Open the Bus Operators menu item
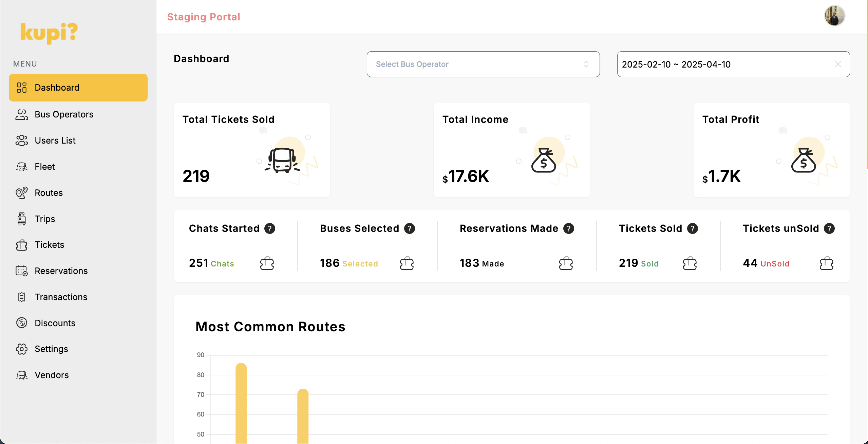868x444 pixels. pyautogui.click(x=64, y=114)
